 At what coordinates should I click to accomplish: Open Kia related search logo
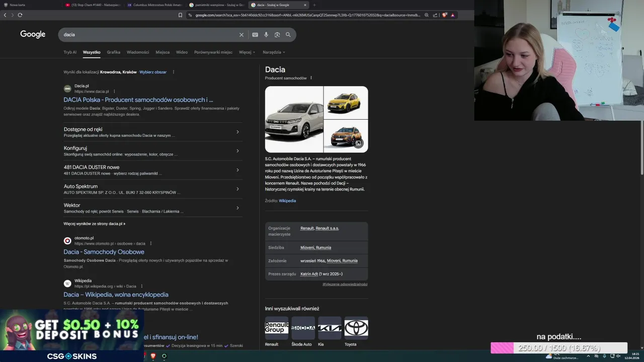point(330,328)
